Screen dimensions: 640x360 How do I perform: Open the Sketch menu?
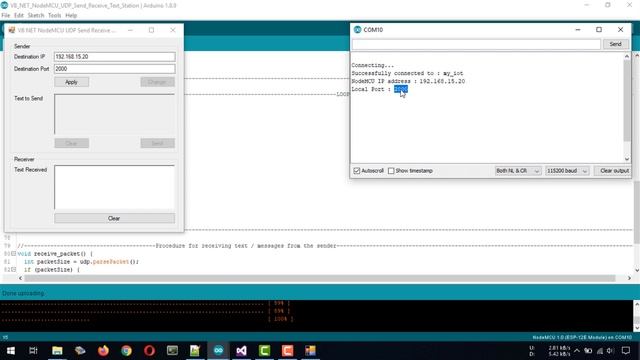coord(36,16)
